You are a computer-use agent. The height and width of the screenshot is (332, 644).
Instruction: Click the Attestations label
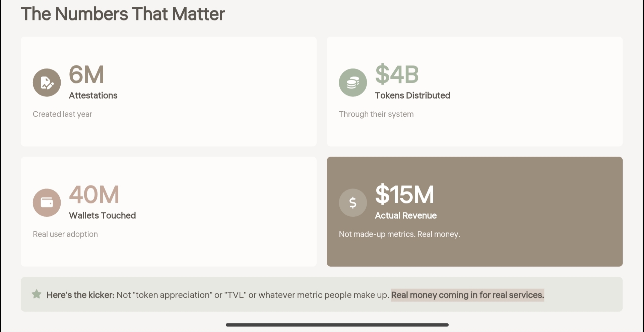point(93,96)
